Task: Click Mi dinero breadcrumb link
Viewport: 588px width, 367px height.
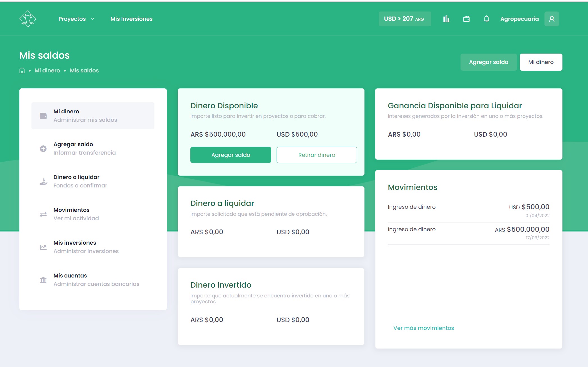Action: (47, 70)
